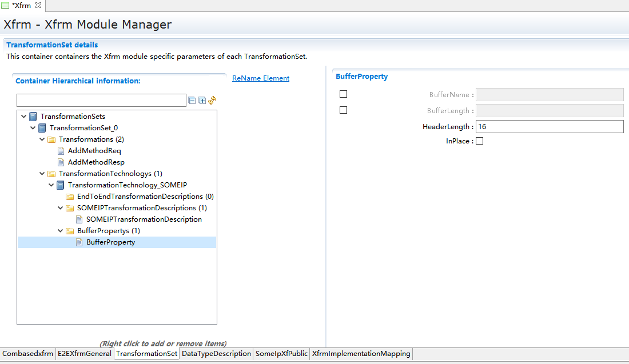Image resolution: width=629 pixels, height=364 pixels.
Task: Select AddMethodResp in the tree
Action: 95,162
